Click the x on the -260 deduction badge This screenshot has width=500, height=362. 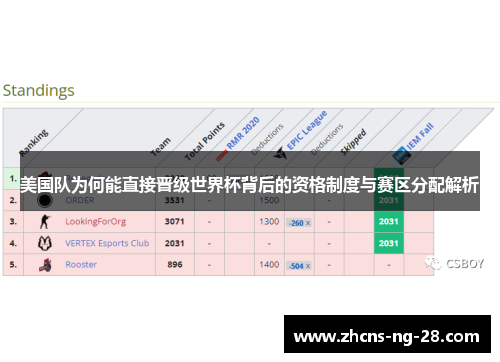tap(308, 223)
